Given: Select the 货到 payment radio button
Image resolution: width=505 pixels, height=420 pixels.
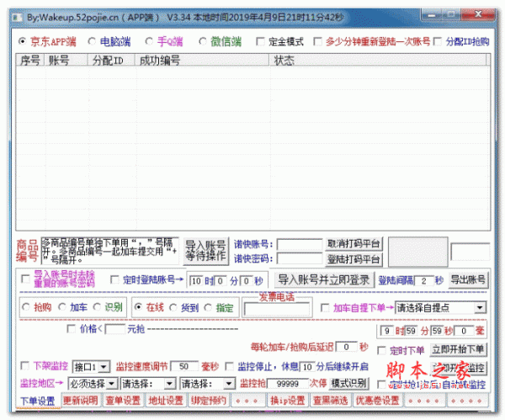Looking at the screenshot, I should 173,307.
